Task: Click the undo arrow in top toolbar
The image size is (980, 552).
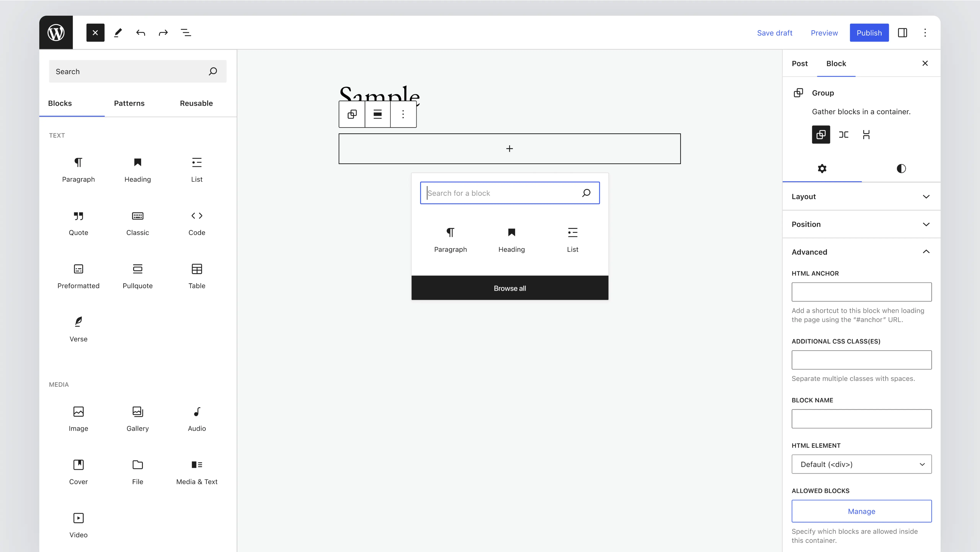Action: [x=140, y=33]
